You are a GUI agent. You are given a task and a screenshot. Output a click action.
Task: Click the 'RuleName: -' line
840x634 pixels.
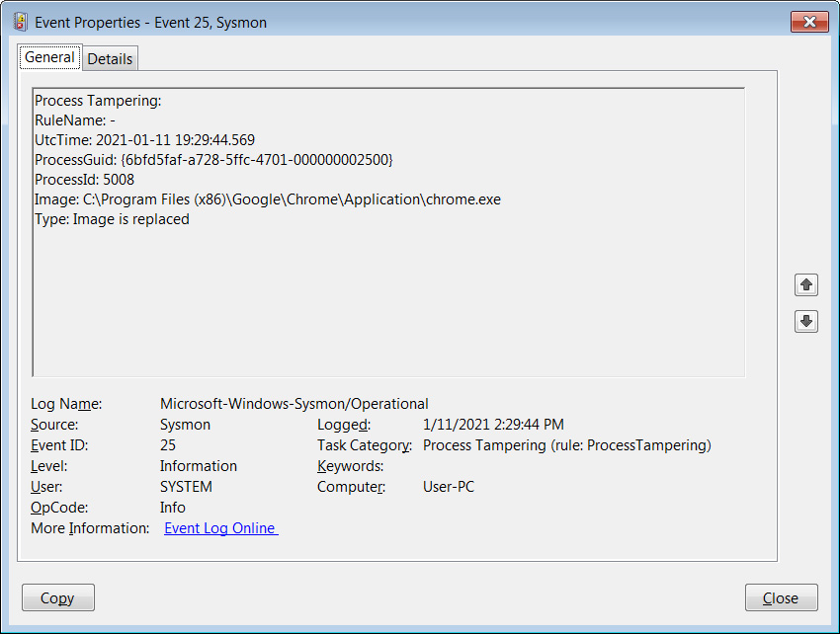75,120
